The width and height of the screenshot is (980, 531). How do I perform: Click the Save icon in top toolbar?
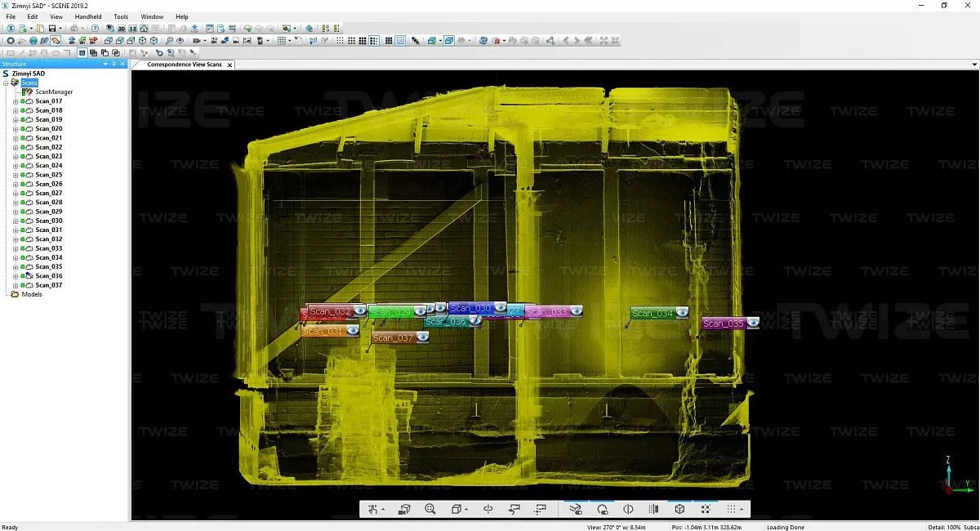51,29
